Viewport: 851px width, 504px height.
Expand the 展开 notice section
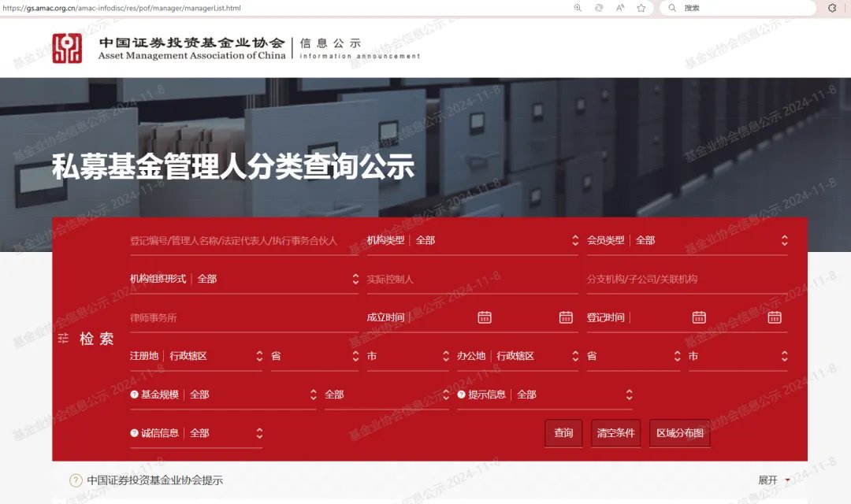coord(774,480)
